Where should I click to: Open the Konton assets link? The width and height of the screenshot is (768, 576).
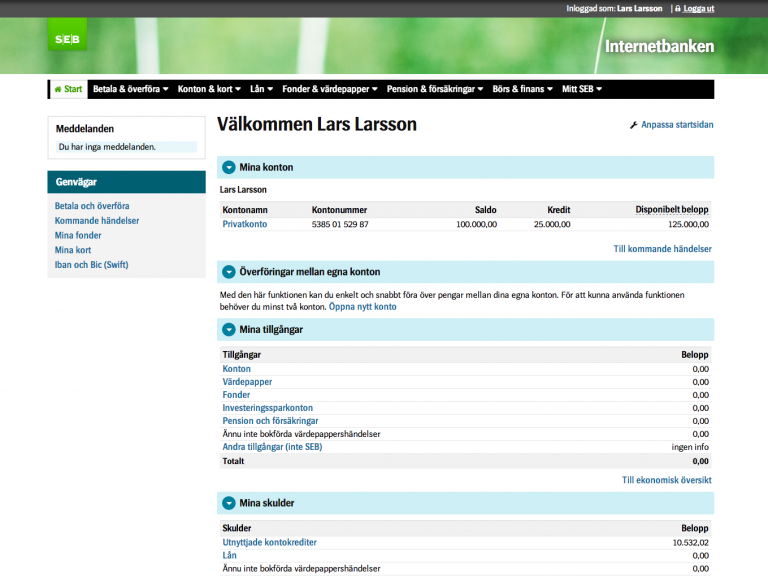(x=237, y=369)
